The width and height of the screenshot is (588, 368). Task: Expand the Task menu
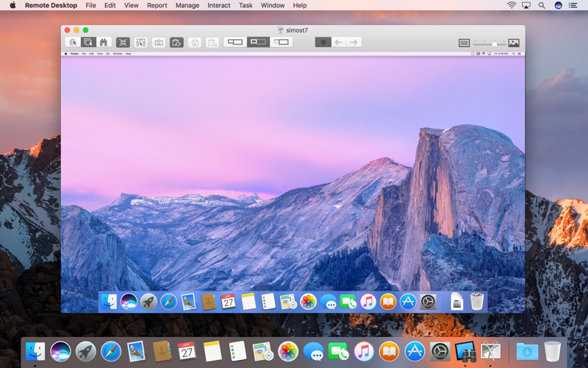(245, 5)
